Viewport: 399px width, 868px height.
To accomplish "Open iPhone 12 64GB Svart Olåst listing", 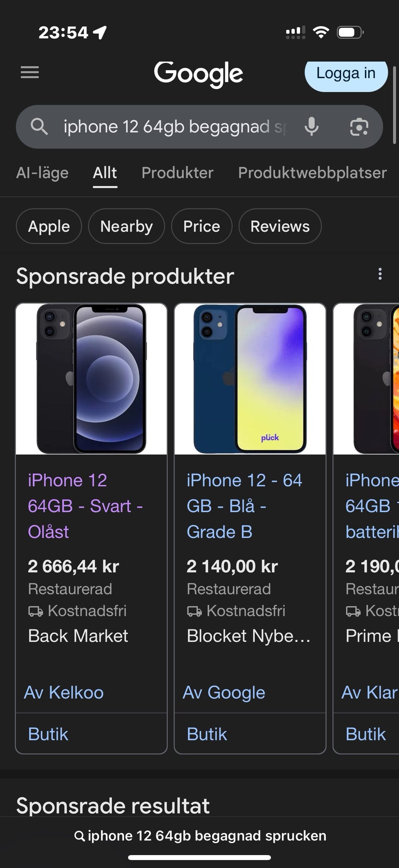I will [x=85, y=506].
